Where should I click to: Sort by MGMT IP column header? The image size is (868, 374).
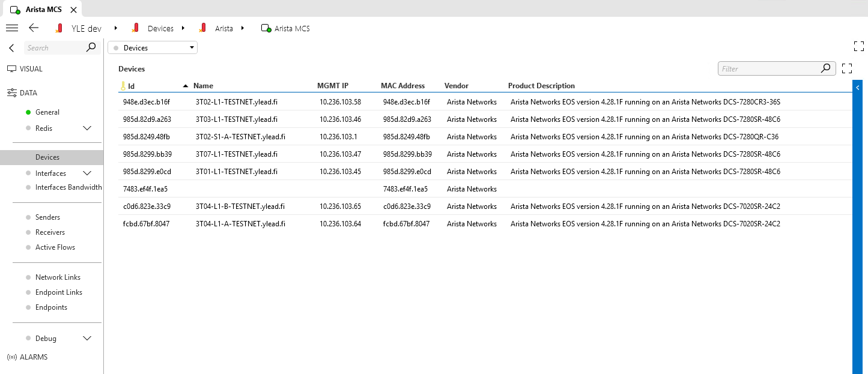click(333, 86)
